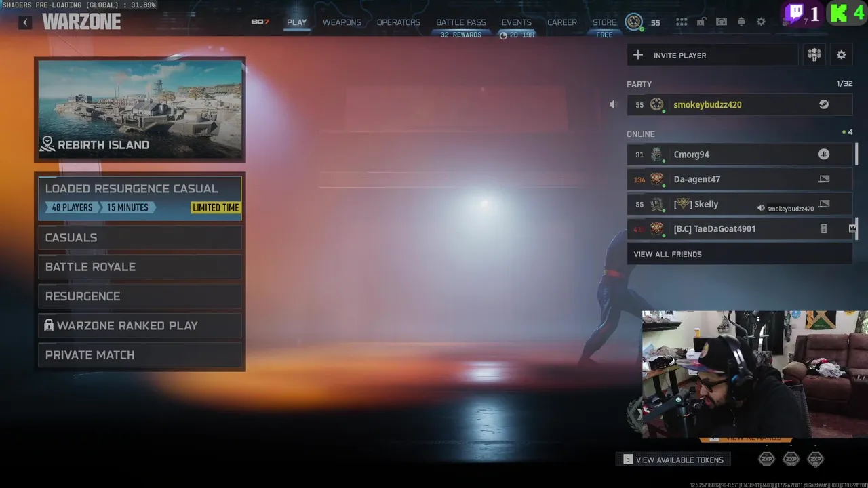Open the group/clan hash icon
Viewport: 868px width, 488px height.
coord(814,55)
